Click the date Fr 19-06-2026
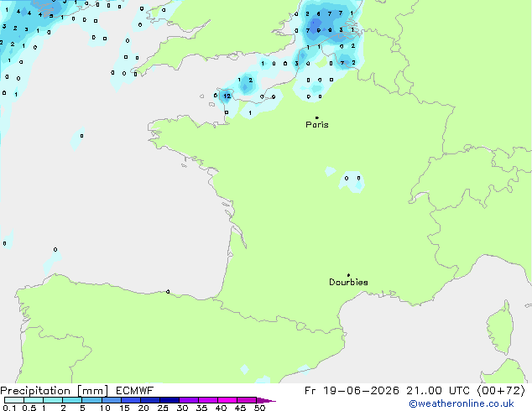Image resolution: width=532 pixels, height=411 pixels. pos(352,391)
